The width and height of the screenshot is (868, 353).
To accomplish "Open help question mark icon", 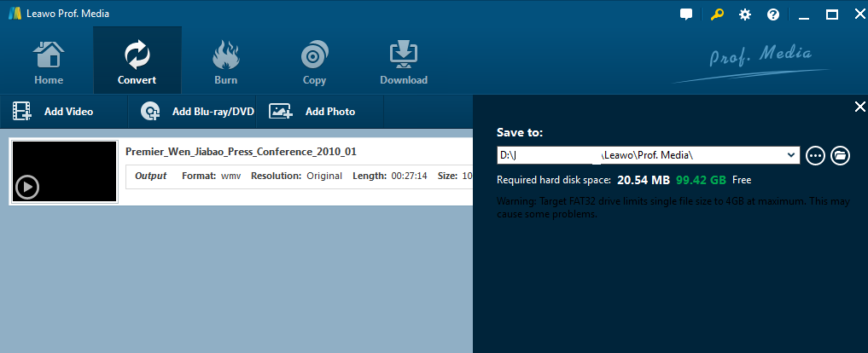I will [773, 14].
